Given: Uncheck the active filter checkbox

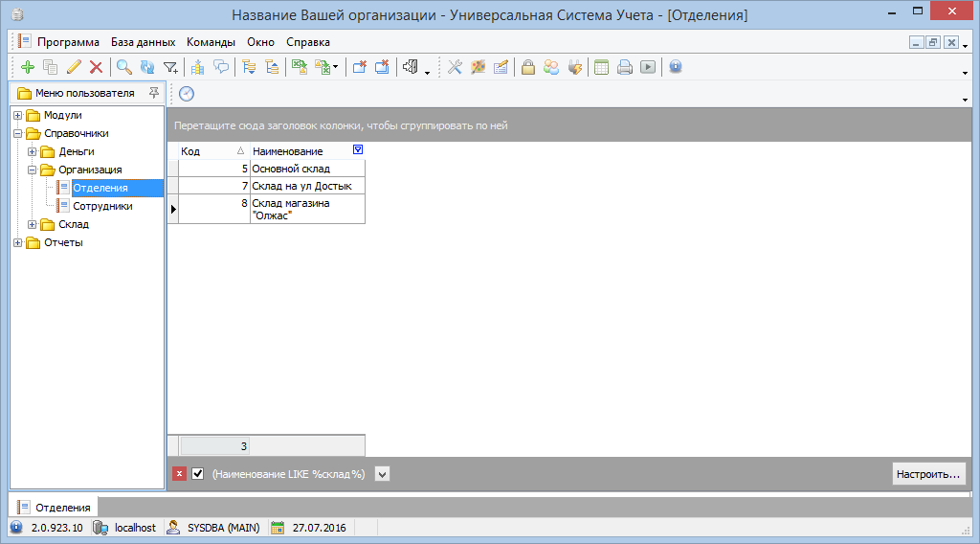Looking at the screenshot, I should coord(198,474).
